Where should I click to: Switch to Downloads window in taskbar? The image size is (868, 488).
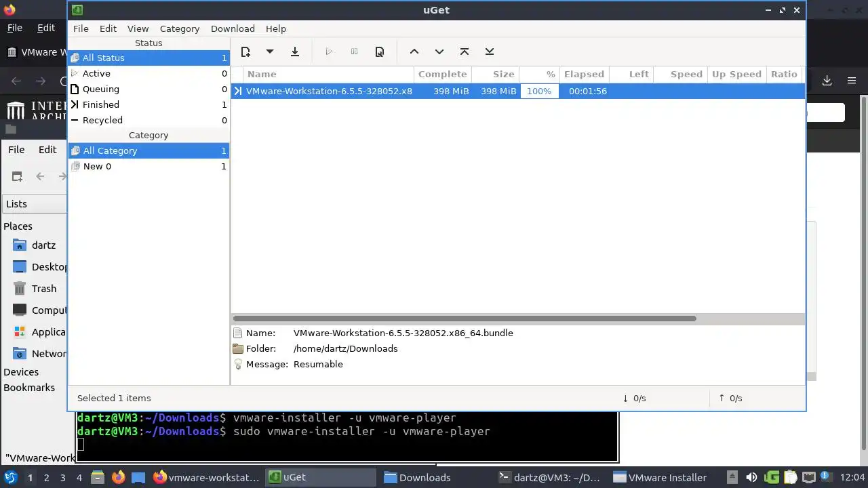click(435, 478)
